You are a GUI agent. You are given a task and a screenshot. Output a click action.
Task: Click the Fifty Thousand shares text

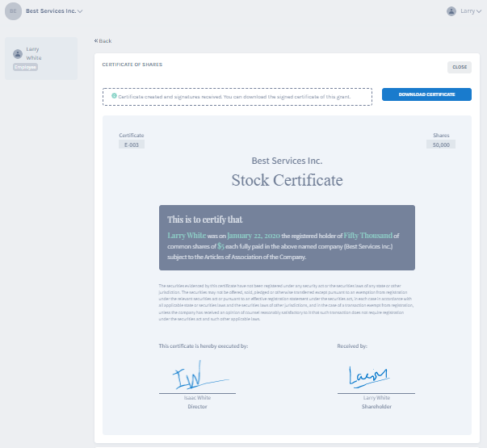(x=367, y=236)
